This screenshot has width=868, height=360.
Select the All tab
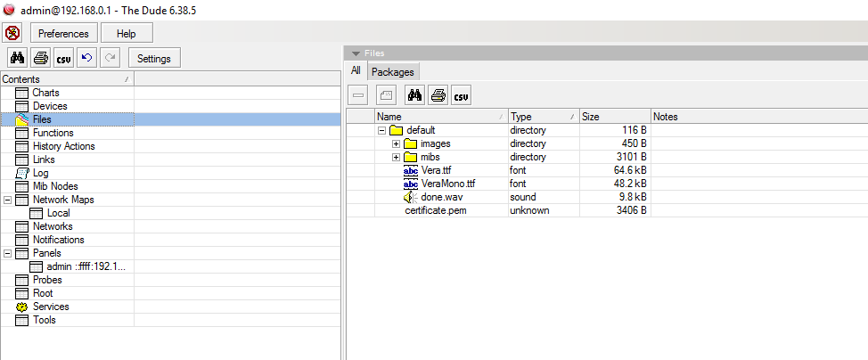click(356, 71)
